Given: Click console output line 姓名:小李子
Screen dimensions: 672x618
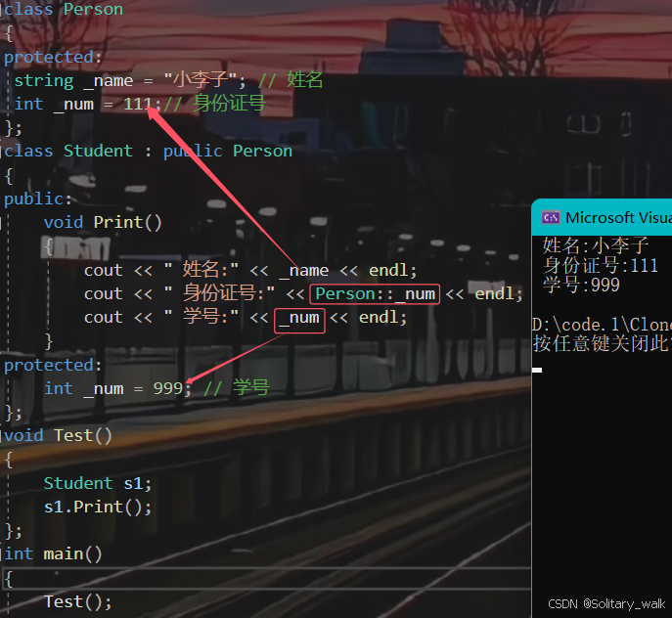Looking at the screenshot, I should (596, 245).
